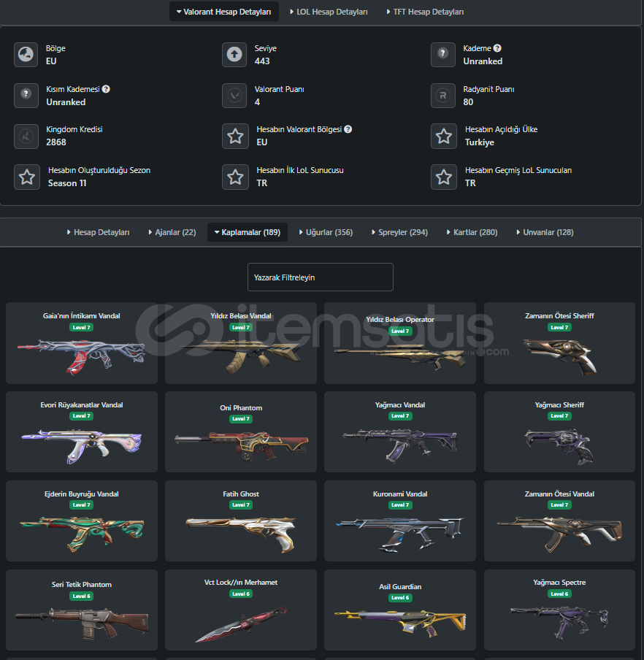The width and height of the screenshot is (644, 660).
Task: Select the Gaia'nın İntikamı Vandal skin image
Action: (81, 356)
